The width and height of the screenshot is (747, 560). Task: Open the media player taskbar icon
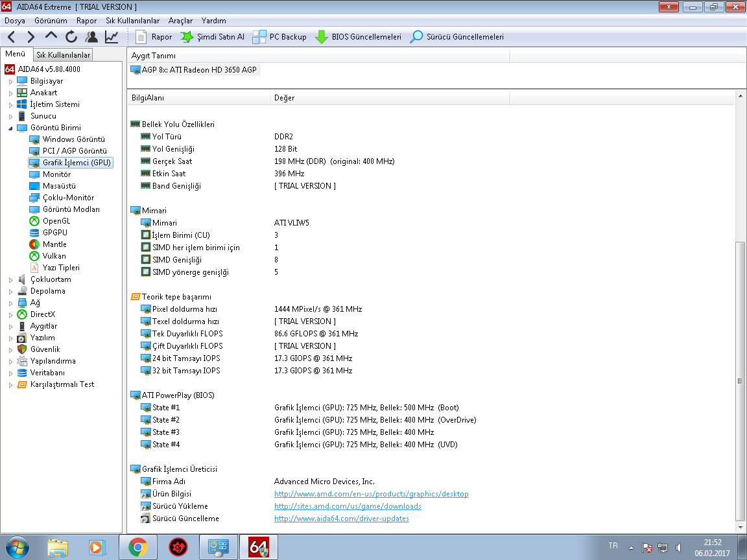(97, 547)
